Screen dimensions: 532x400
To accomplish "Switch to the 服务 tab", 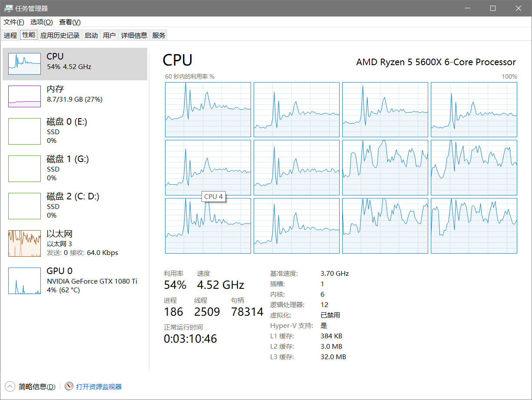I will click(159, 36).
